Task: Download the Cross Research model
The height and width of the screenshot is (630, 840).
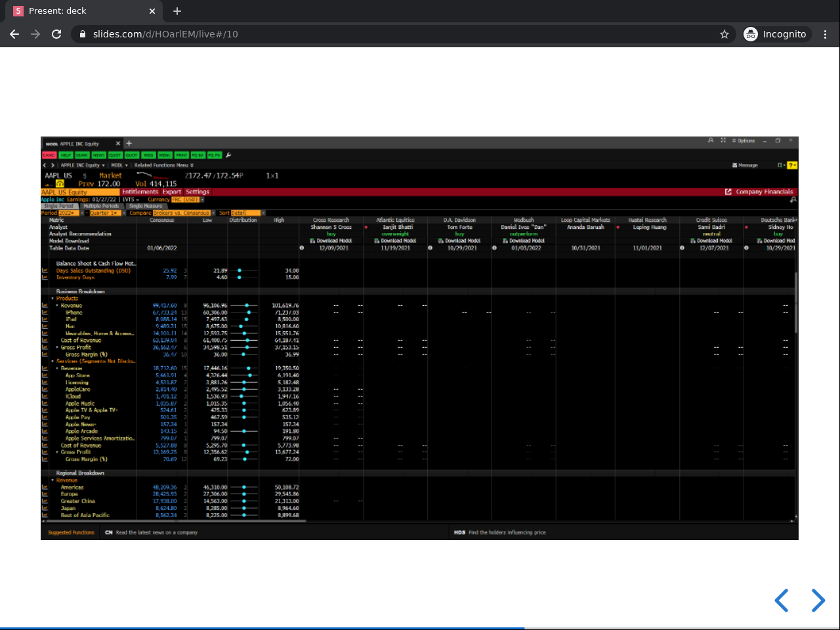Action: click(x=331, y=241)
